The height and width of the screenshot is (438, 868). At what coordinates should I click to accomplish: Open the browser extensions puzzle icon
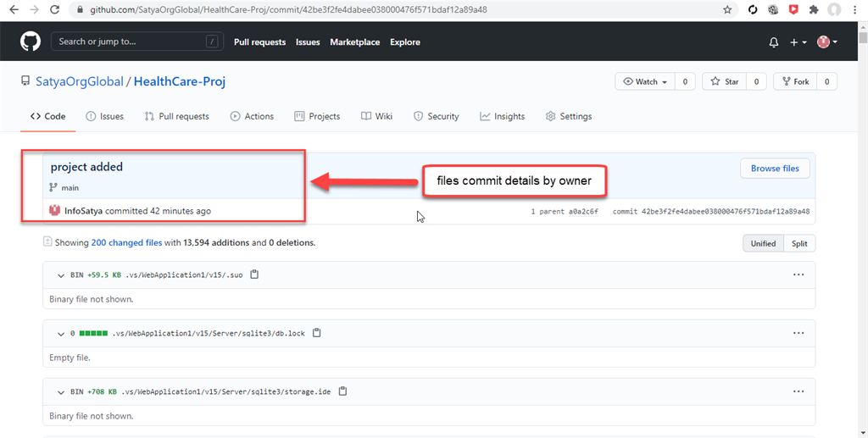(x=813, y=9)
